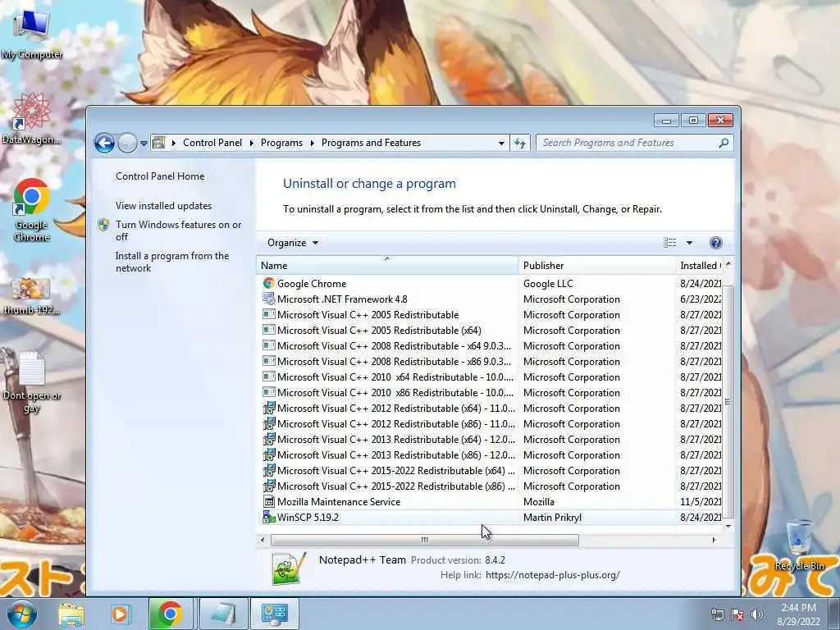
Task: Click the WinSCP 5.19.2 program icon
Action: coord(269,518)
